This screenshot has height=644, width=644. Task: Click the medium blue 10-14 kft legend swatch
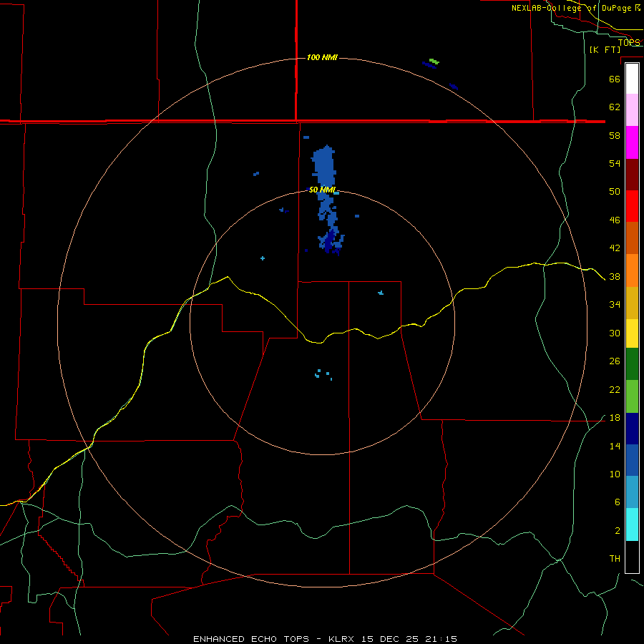[x=632, y=460]
